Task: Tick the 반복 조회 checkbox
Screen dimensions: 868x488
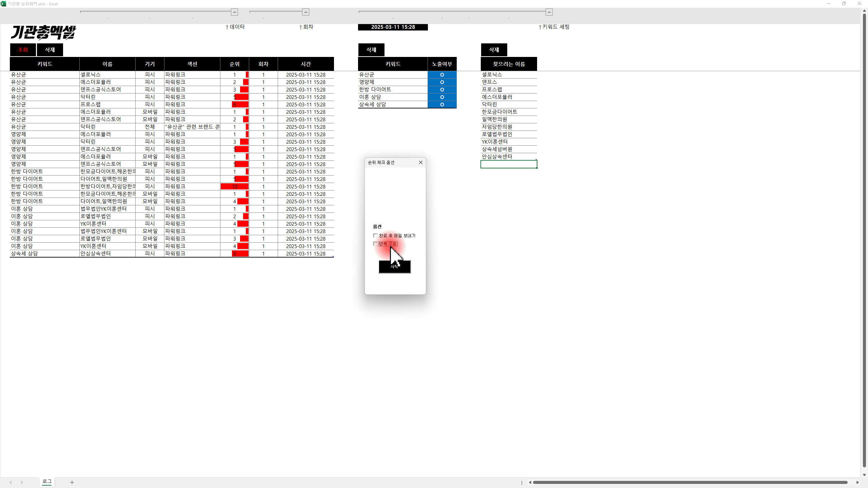Action: [x=375, y=244]
